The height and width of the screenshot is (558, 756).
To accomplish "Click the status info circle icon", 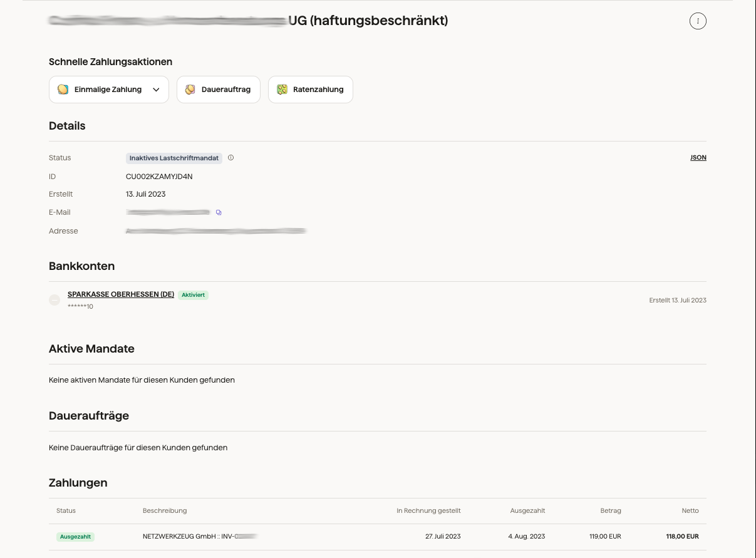I will point(230,158).
